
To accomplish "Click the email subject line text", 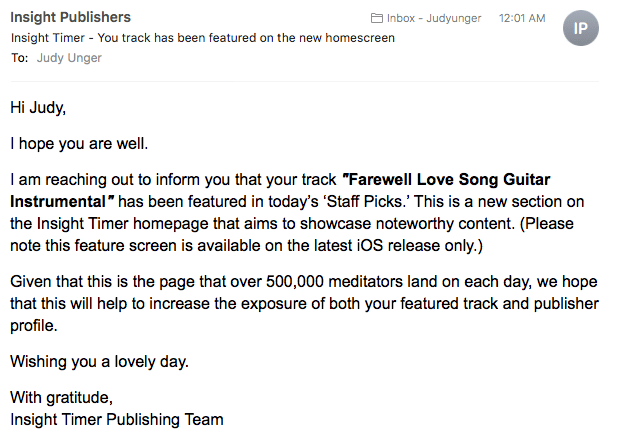I will click(x=202, y=38).
